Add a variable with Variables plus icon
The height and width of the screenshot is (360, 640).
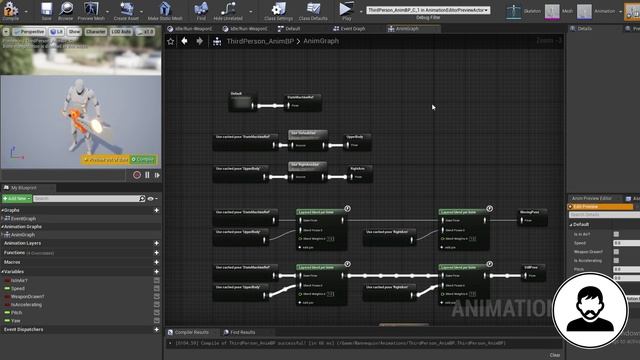click(x=156, y=271)
